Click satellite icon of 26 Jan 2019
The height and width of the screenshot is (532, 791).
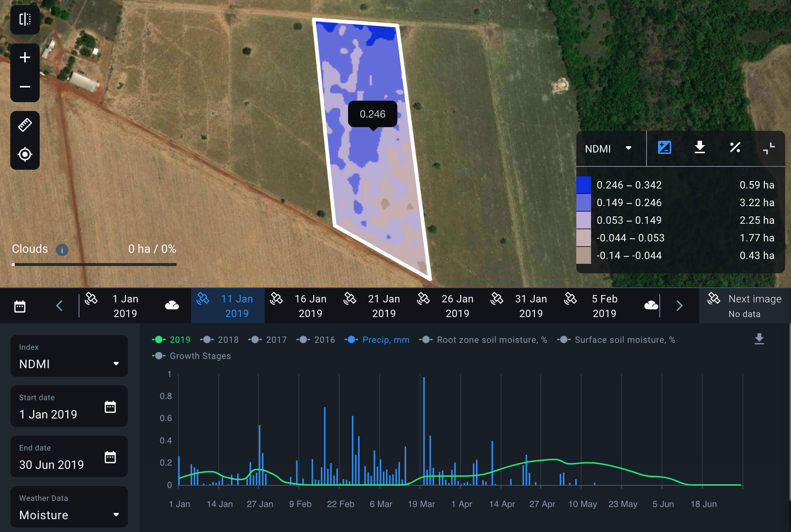[x=423, y=298]
